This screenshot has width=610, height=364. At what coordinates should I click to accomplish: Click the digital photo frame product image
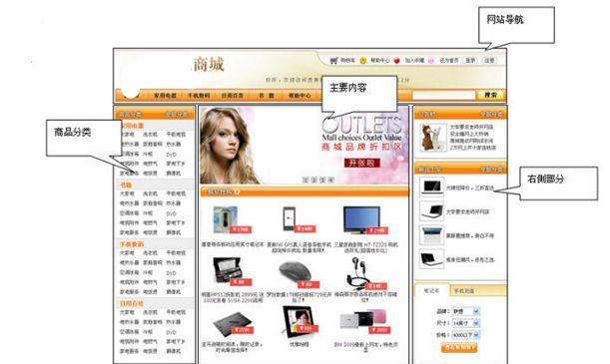click(x=298, y=321)
